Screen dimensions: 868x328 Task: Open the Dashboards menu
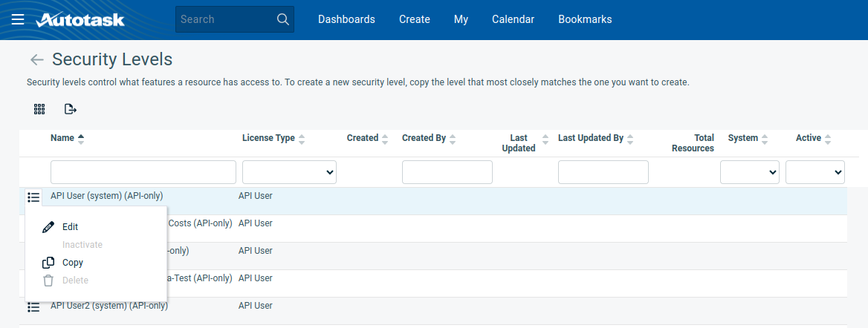pyautogui.click(x=346, y=19)
